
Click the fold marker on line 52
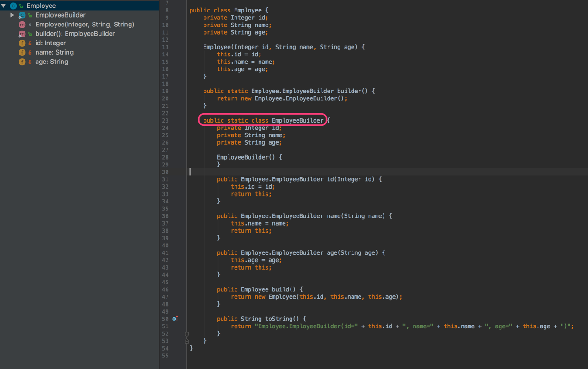pyautogui.click(x=186, y=334)
